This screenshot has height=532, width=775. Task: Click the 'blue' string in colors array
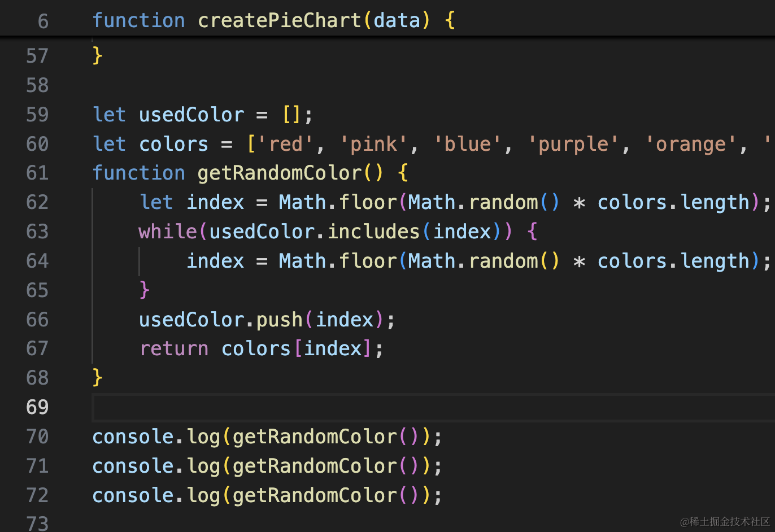[x=467, y=144]
